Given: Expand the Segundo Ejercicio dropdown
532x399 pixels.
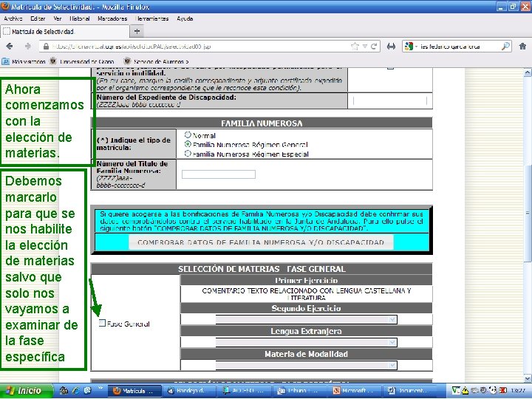Looking at the screenshot, I should (x=392, y=319).
